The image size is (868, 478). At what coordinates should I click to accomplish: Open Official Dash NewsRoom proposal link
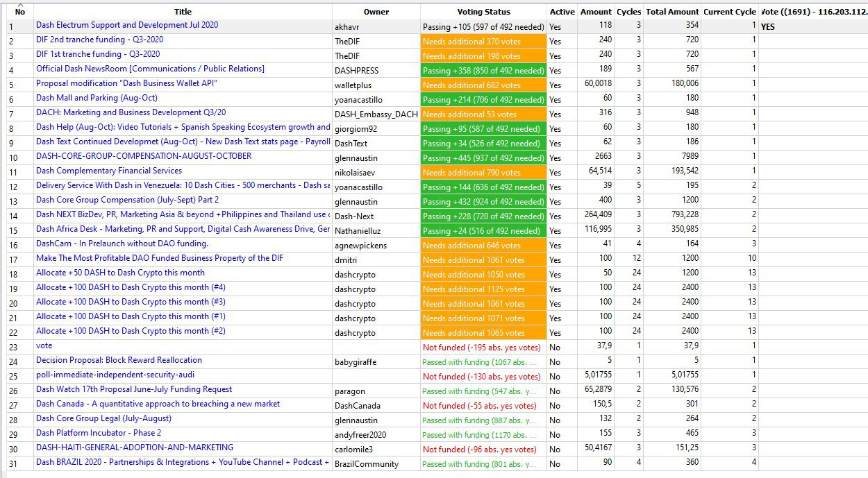tap(150, 69)
